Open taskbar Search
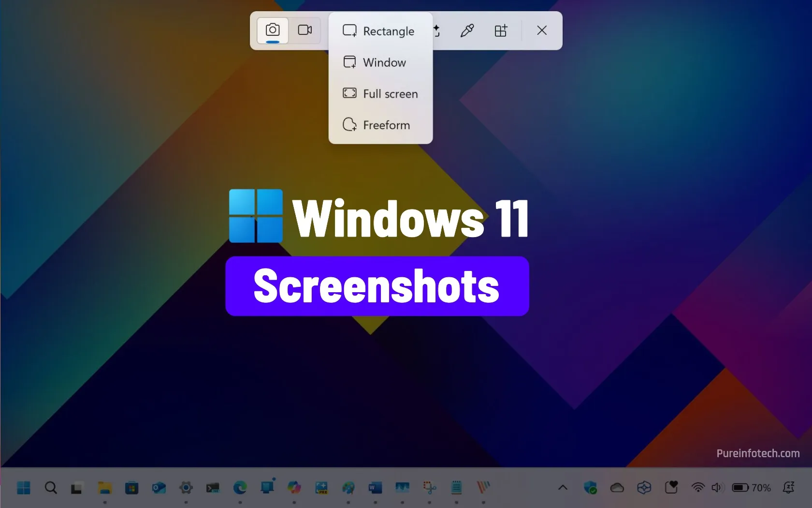 [51, 488]
